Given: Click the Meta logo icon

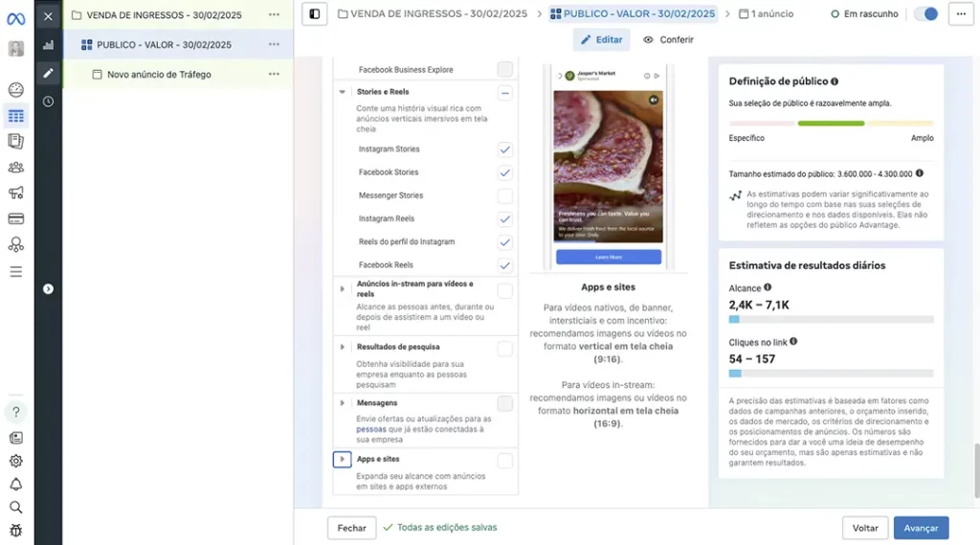Looking at the screenshot, I should point(15,18).
